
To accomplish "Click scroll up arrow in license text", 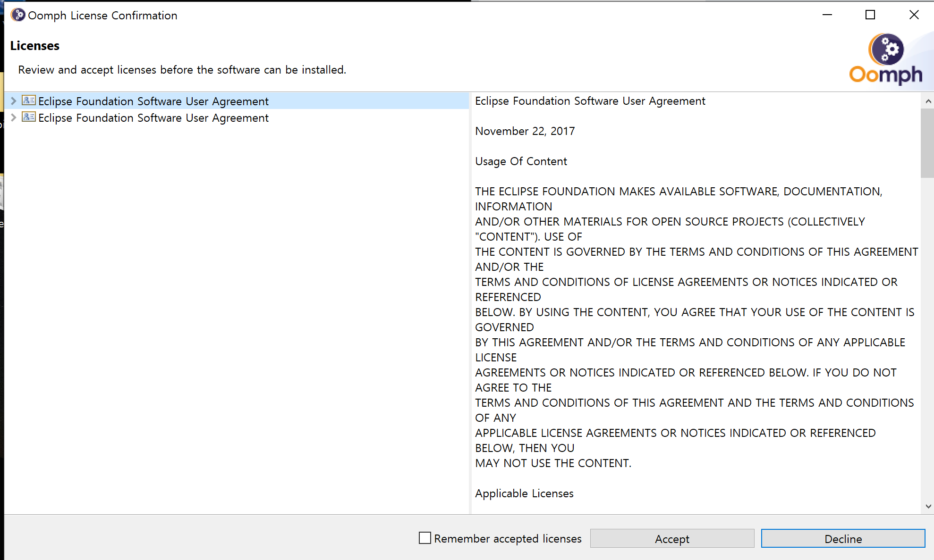I will point(928,101).
